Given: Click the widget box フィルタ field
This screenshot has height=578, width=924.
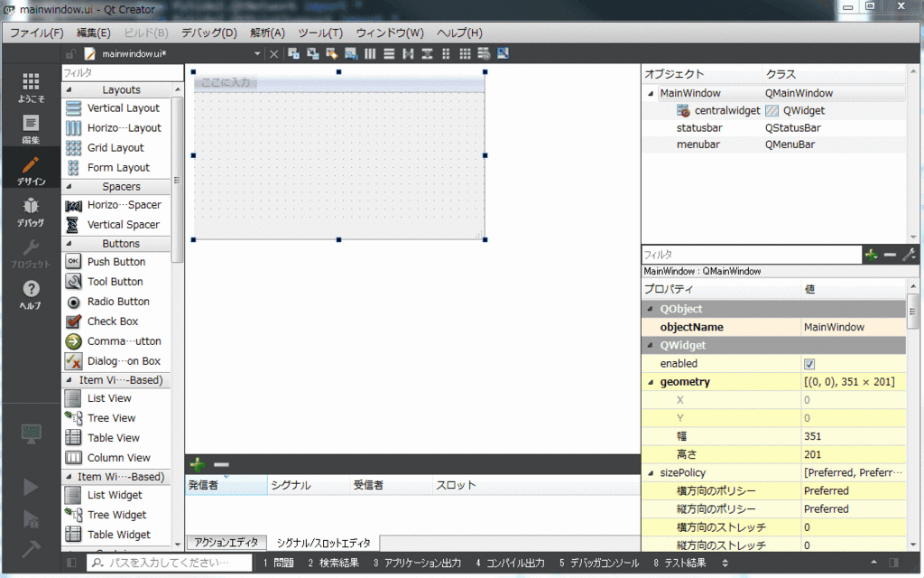Looking at the screenshot, I should point(123,72).
